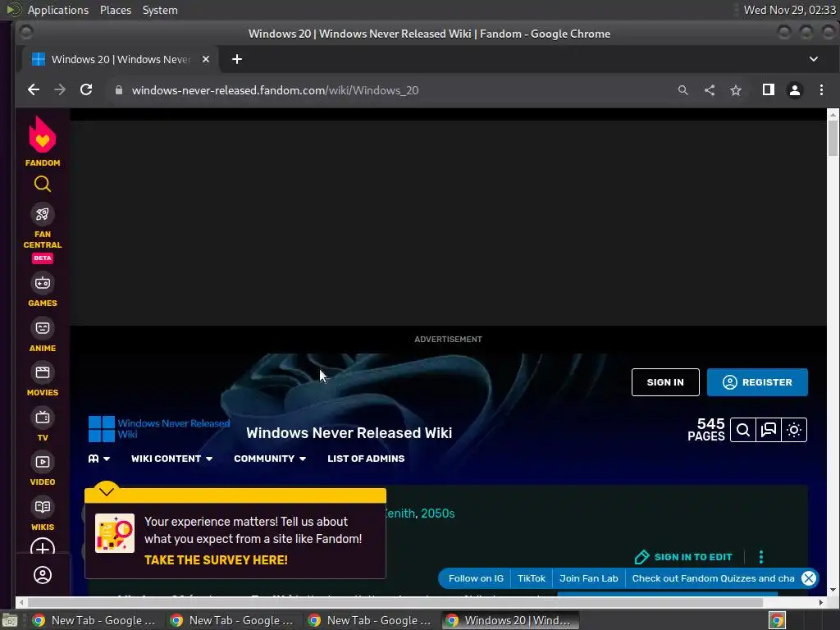Viewport: 840px width, 630px height.
Task: Select the Windows 20 taskbar window button
Action: (x=510, y=620)
